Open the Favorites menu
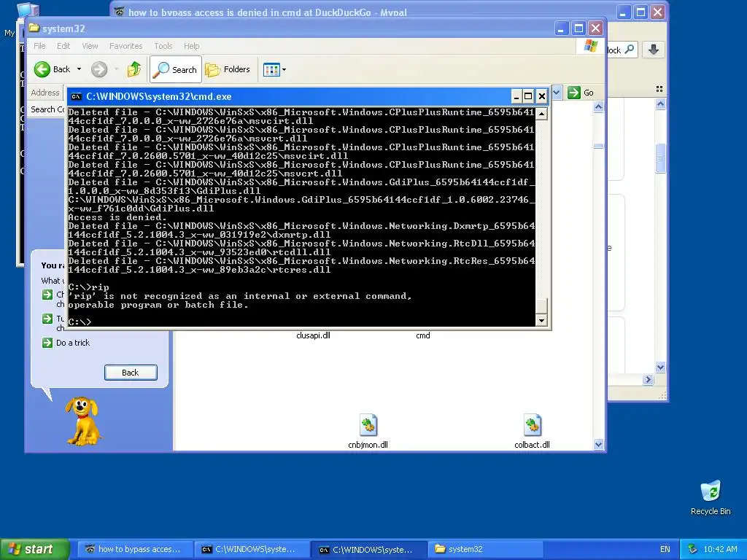 (x=125, y=46)
